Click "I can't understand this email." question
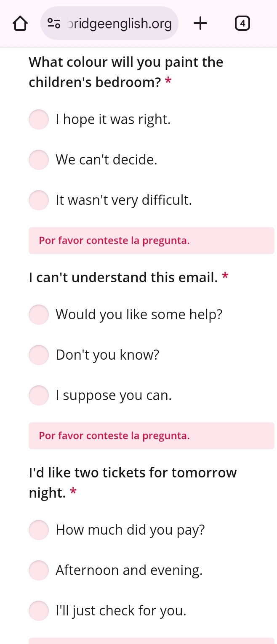 point(123,278)
